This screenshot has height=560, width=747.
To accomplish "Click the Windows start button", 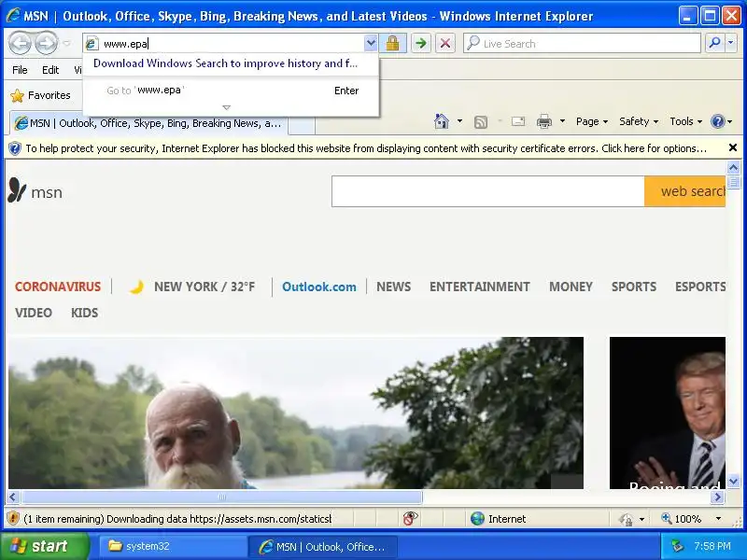I will [x=44, y=546].
